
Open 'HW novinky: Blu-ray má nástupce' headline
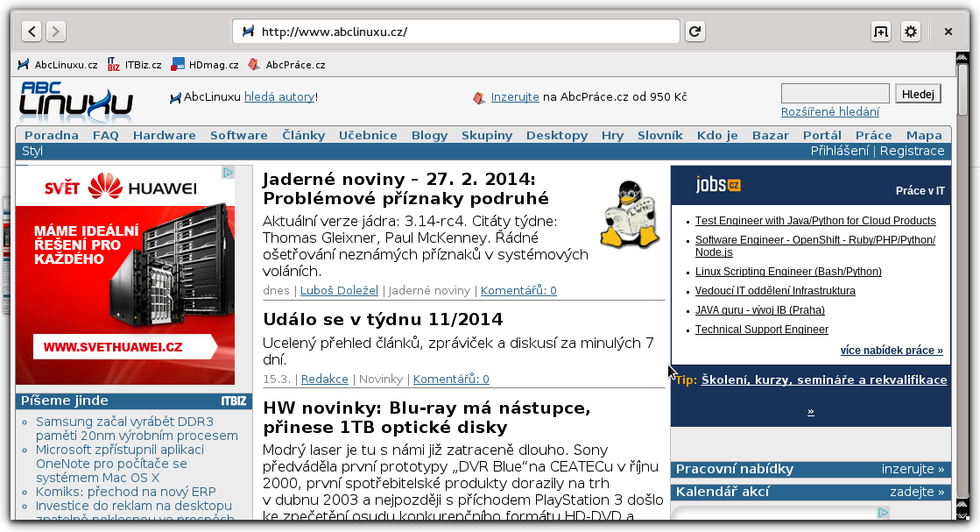(x=427, y=417)
